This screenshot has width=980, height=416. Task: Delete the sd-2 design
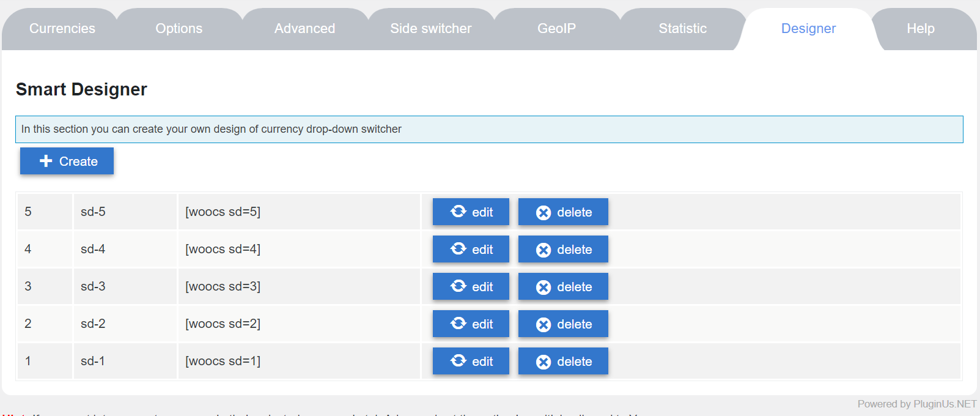(563, 324)
